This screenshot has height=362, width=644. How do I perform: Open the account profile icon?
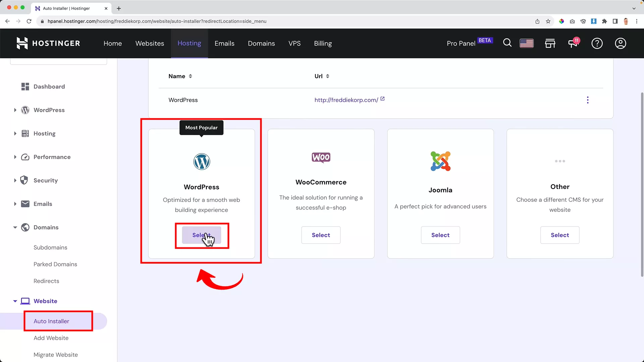[x=620, y=43]
